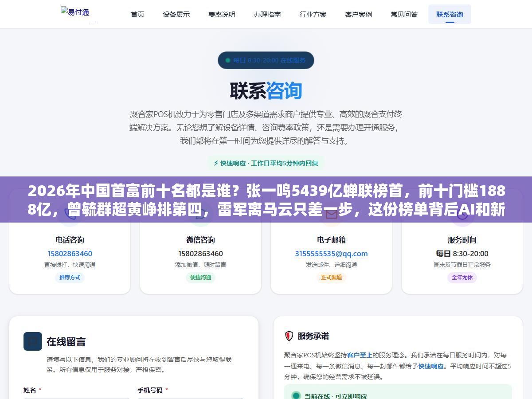The image size is (532, 399).
Task: Click the WeChat number 15802863460 under 微信咨询
Action: coord(201,254)
